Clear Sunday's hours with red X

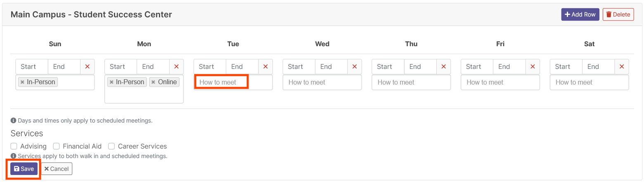click(x=87, y=66)
